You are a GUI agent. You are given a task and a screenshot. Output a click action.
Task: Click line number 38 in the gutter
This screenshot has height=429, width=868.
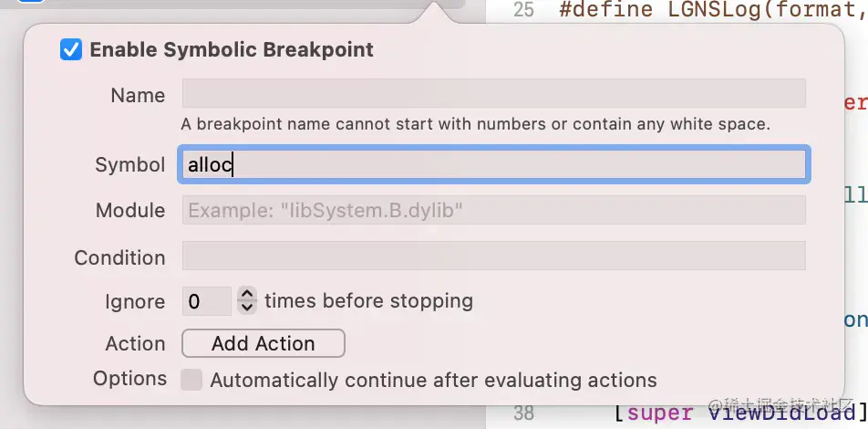point(523,413)
